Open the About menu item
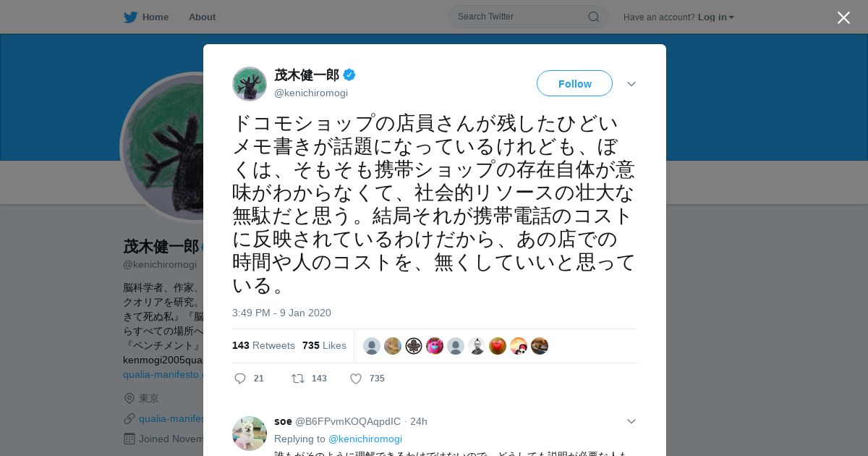The height and width of the screenshot is (456, 868). pyautogui.click(x=202, y=17)
